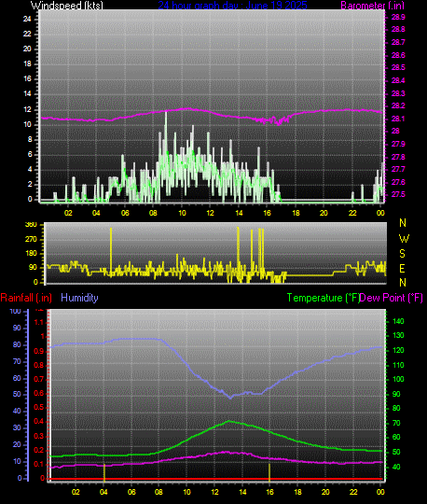
Task: Click the E compass letter
Action: (402, 268)
